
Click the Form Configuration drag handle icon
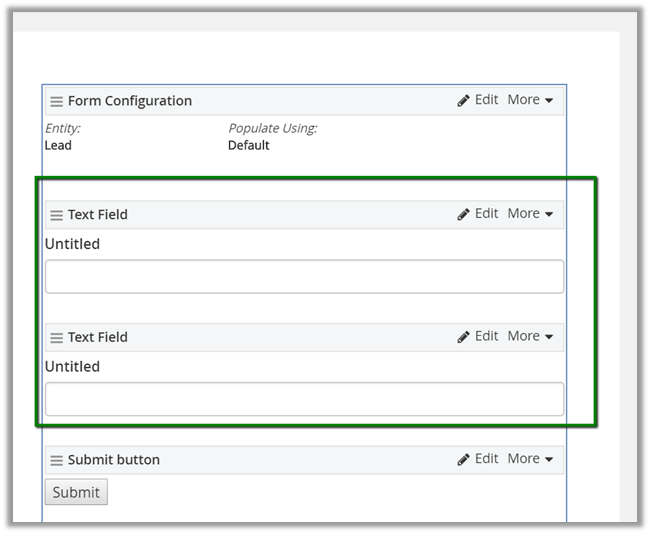(x=57, y=101)
